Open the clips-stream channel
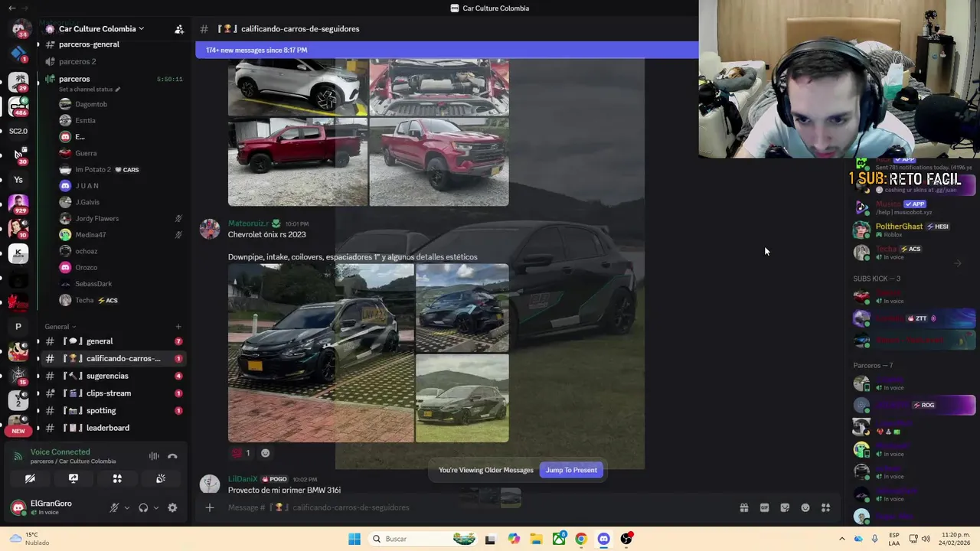The height and width of the screenshot is (551, 980). point(113,393)
